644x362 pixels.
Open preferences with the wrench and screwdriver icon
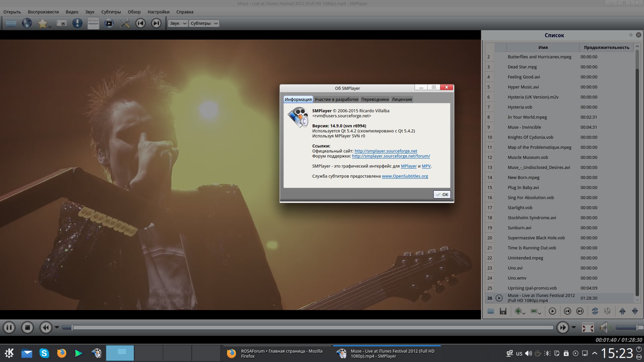(125, 23)
